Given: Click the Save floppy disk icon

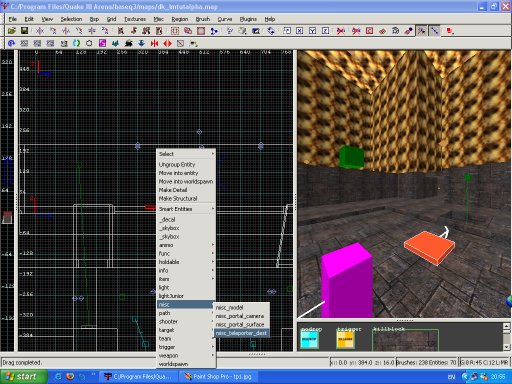Looking at the screenshot, I should (24, 31).
